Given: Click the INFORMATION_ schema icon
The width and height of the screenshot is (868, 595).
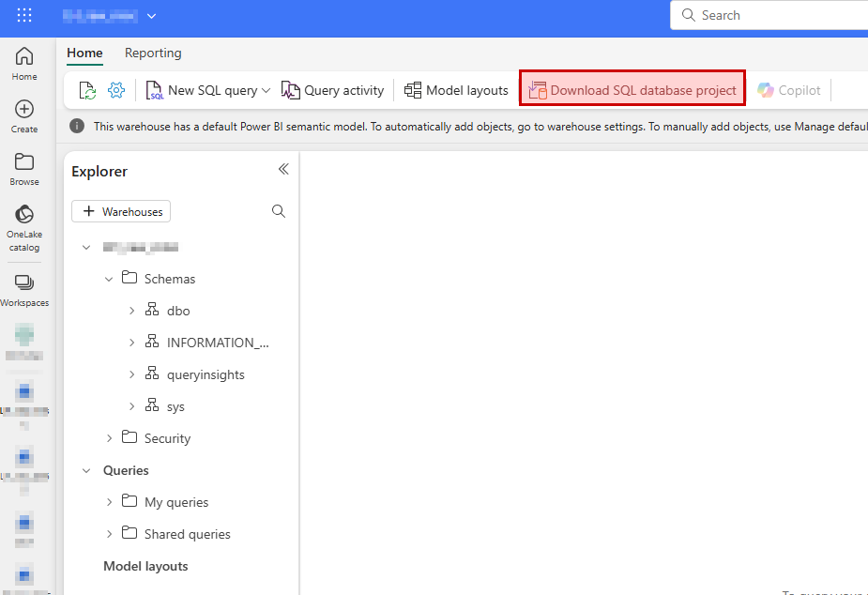Looking at the screenshot, I should click(152, 342).
